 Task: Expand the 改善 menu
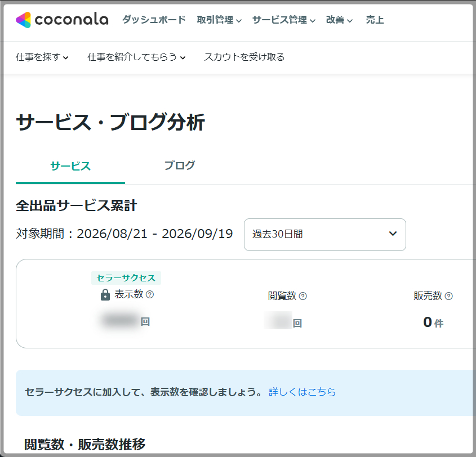[339, 20]
